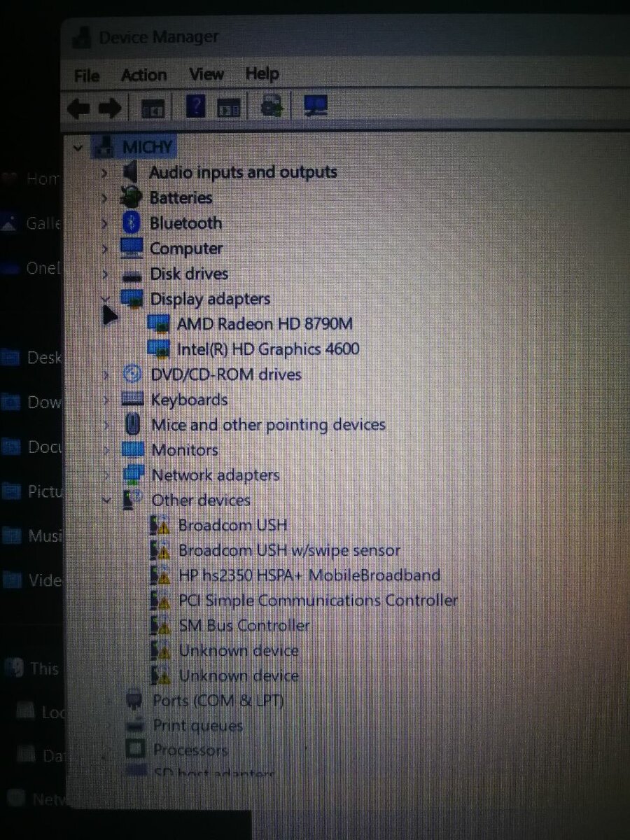Viewport: 630px width, 840px height.
Task: Click the Scan for hardware changes icon
Action: click(270, 105)
